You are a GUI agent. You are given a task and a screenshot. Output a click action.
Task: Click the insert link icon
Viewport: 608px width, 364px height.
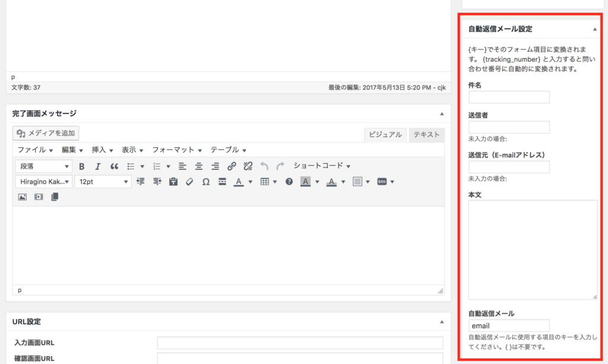coord(232,166)
